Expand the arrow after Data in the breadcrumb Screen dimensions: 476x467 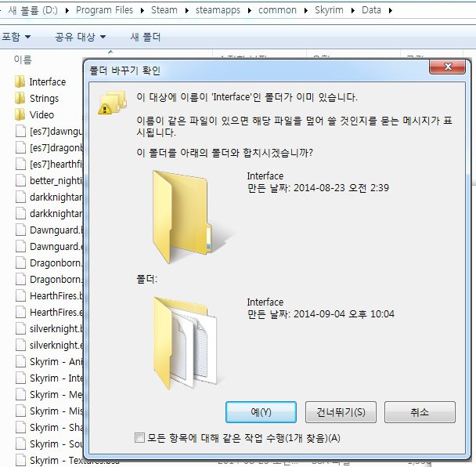391,11
